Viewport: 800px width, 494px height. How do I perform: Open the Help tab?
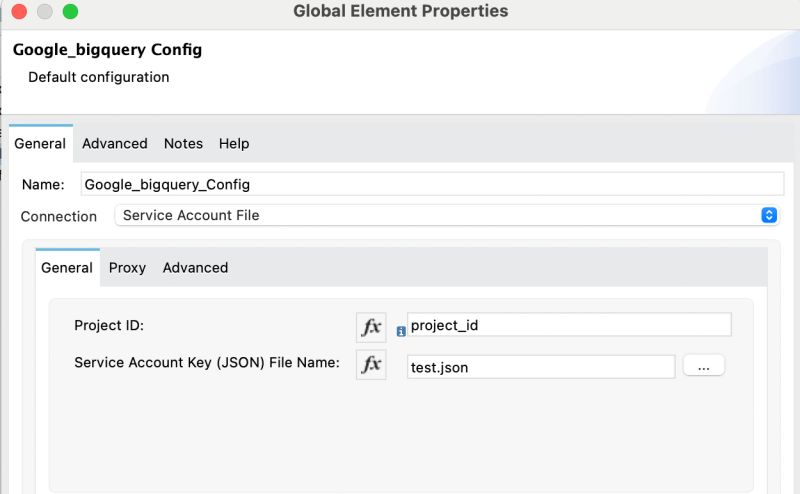pos(234,143)
